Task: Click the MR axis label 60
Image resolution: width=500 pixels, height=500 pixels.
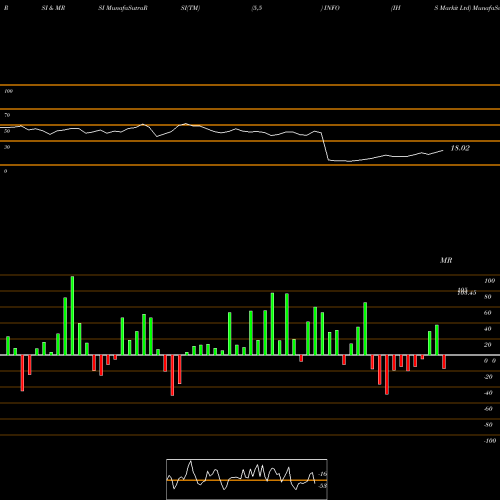Action: [x=488, y=313]
